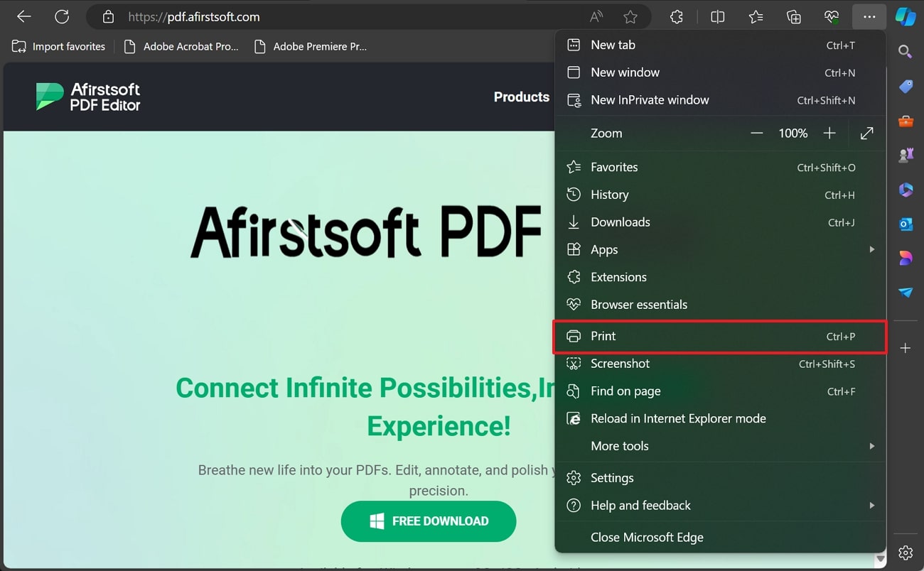Viewport: 924px width, 571px height.
Task: View site information lock icon
Action: tap(108, 16)
